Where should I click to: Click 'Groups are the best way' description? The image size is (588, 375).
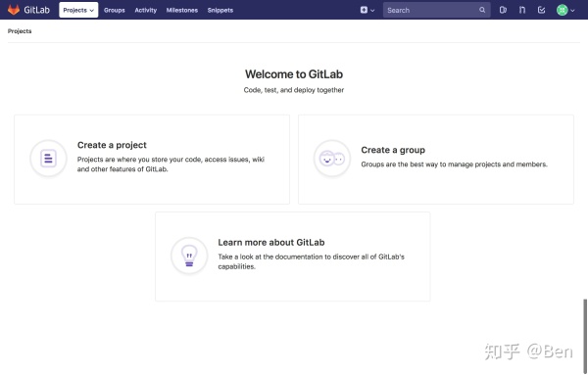[x=454, y=164]
